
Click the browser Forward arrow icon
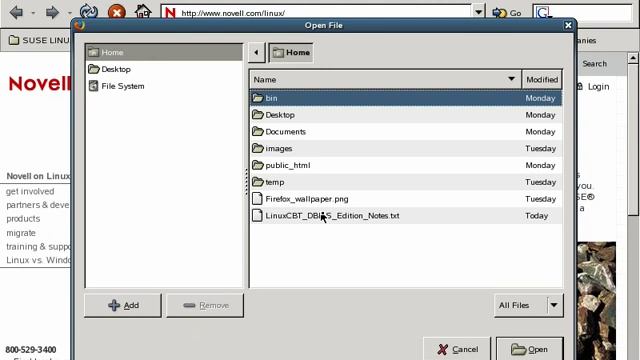point(52,12)
